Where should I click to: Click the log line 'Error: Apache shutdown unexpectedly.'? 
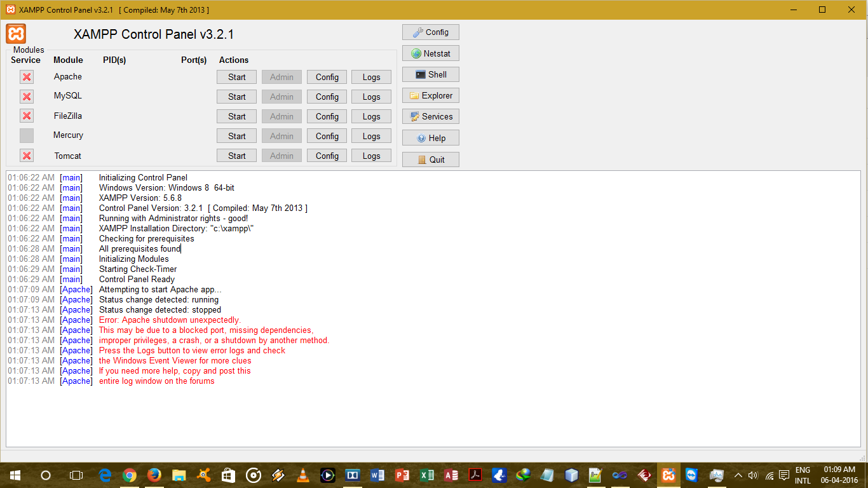point(170,320)
